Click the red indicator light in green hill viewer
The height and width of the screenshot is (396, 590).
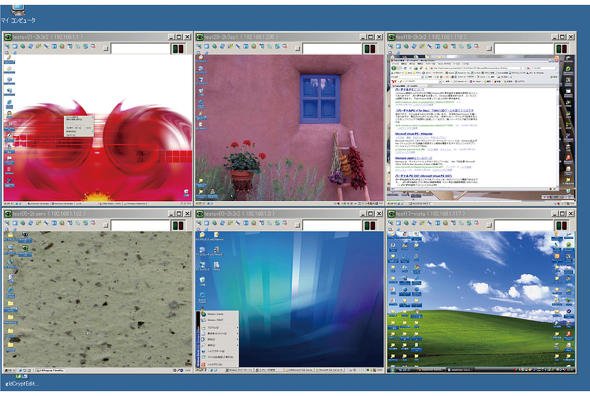565,225
